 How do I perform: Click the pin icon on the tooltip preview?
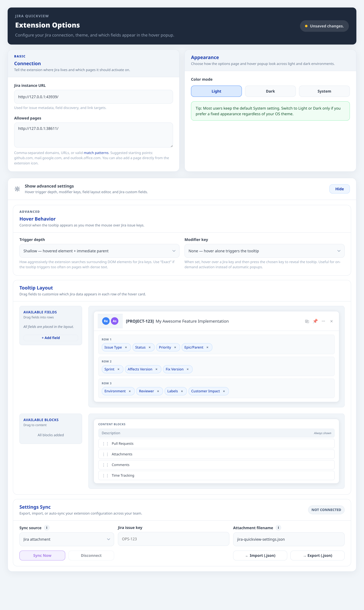[x=315, y=321]
